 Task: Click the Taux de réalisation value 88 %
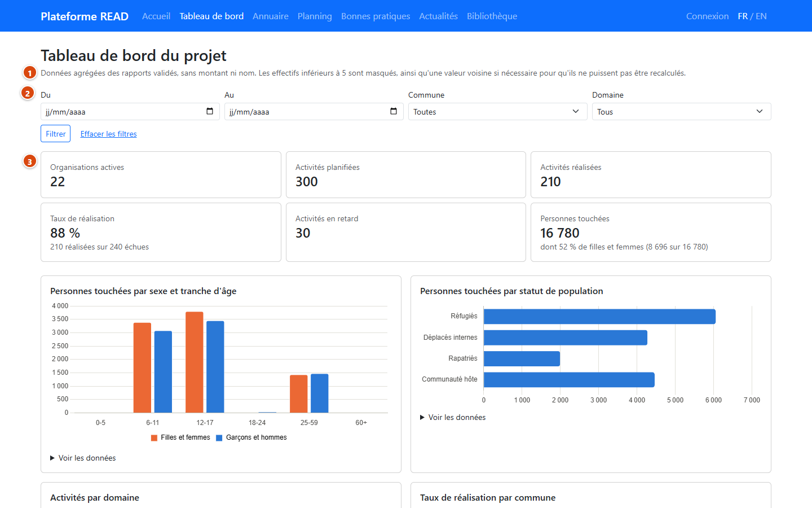pos(65,233)
